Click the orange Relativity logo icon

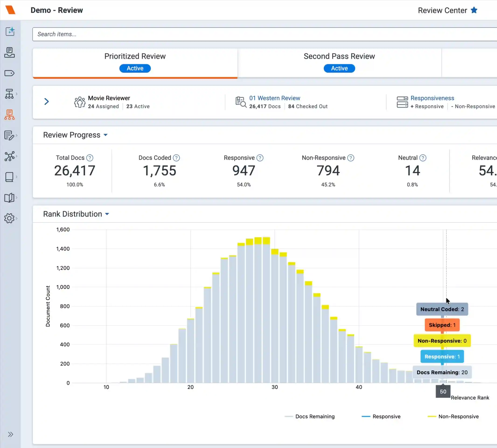(x=10, y=10)
